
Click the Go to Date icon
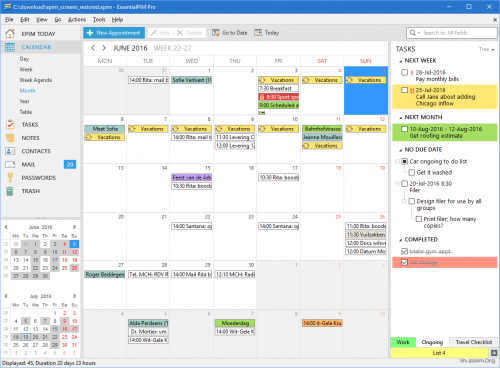tap(216, 33)
